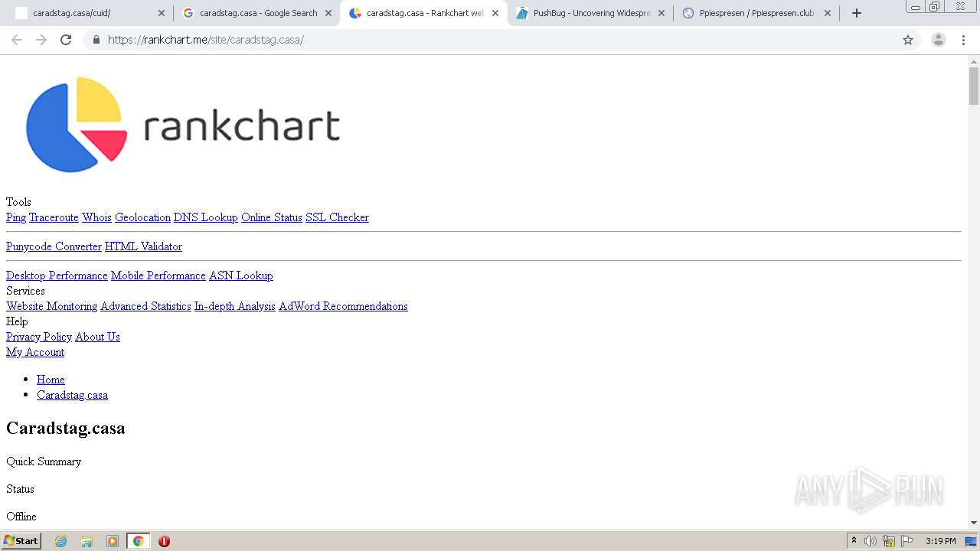Screen dimensions: 980x551
Task: Open the DNS Lookup link
Action: point(206,217)
